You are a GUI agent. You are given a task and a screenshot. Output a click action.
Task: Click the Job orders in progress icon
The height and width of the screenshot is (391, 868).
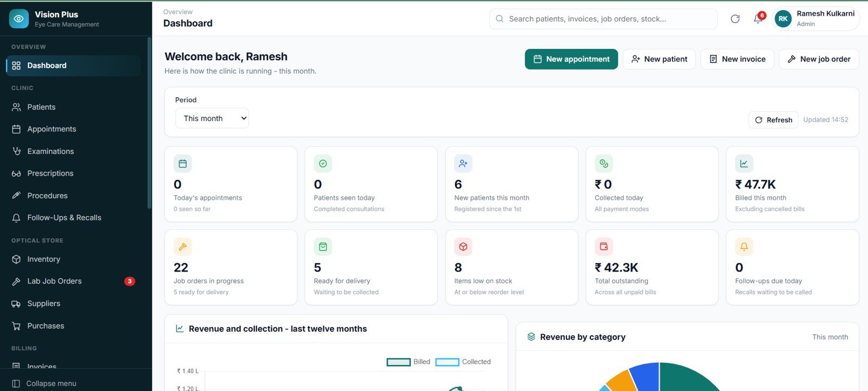click(183, 247)
